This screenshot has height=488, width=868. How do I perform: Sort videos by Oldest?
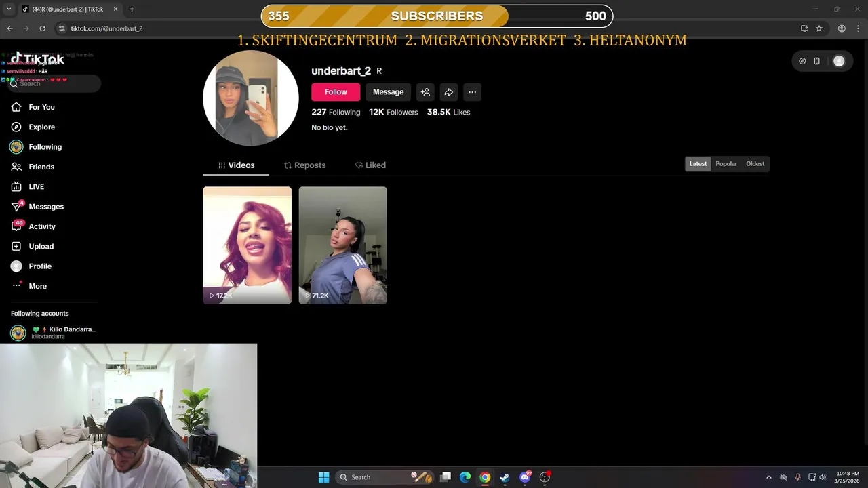click(x=755, y=164)
